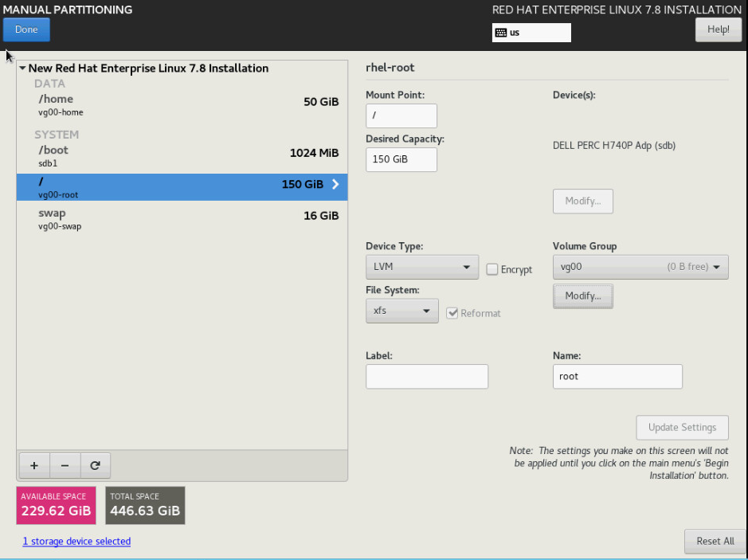Screen dimensions: 748x560
Task: Toggle the Encrypt checkbox
Action: 491,269
